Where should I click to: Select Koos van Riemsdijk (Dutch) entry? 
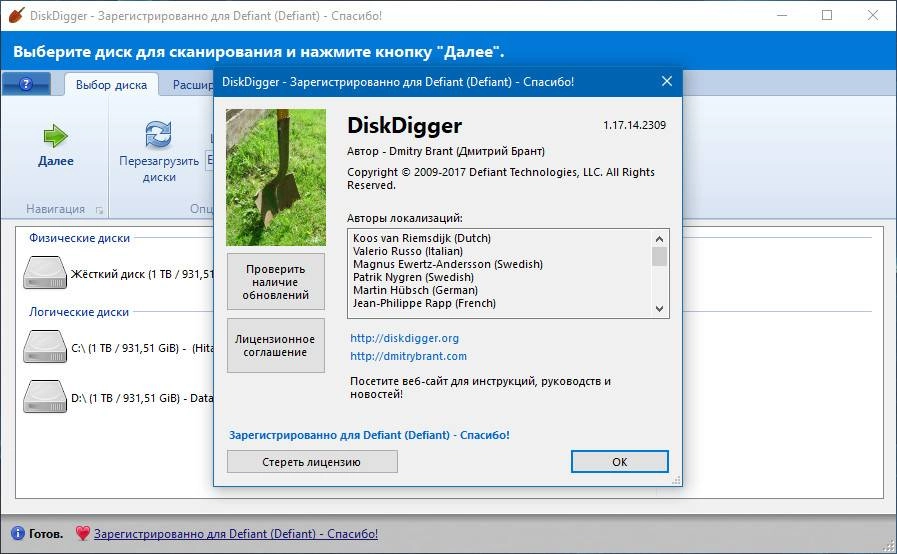point(422,238)
